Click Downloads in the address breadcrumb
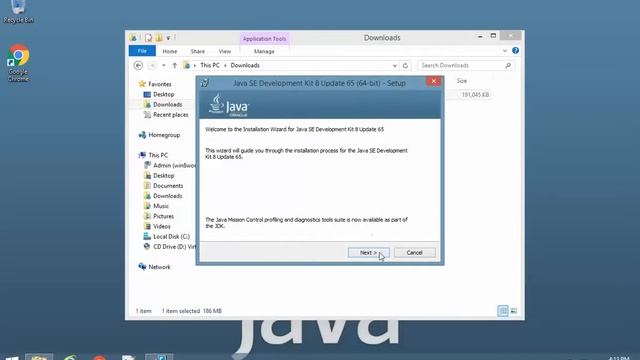 click(x=245, y=65)
